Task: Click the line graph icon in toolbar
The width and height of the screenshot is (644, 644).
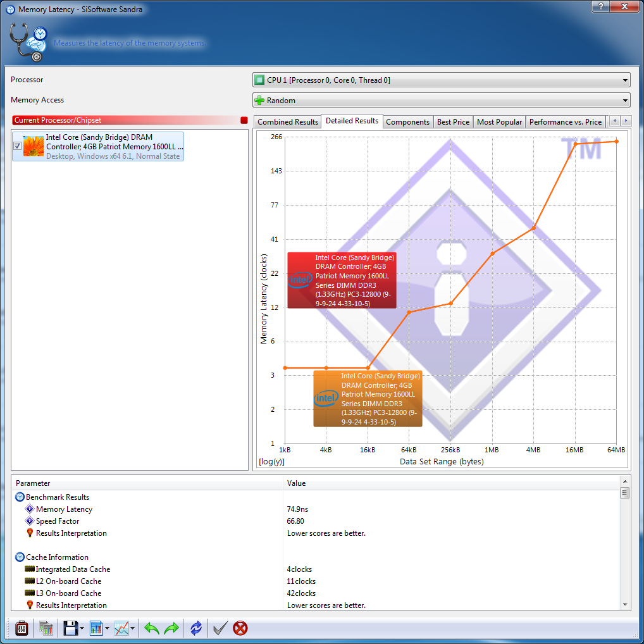Action: (121, 628)
